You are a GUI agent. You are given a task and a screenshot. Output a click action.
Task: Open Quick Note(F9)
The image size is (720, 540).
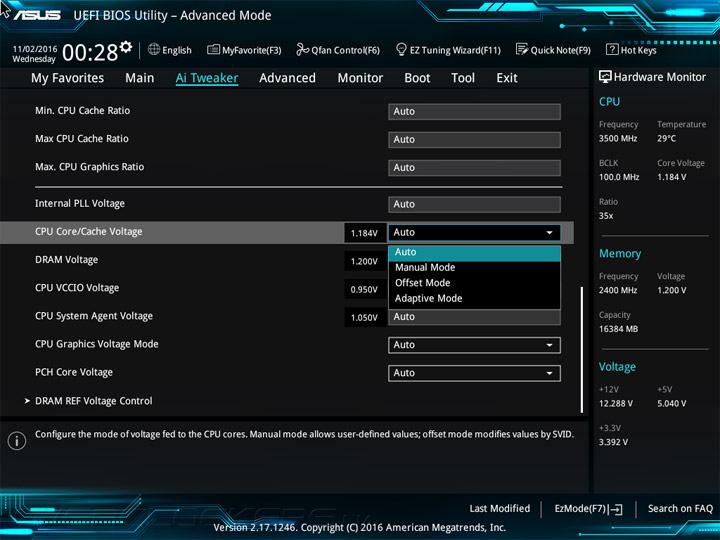point(553,50)
